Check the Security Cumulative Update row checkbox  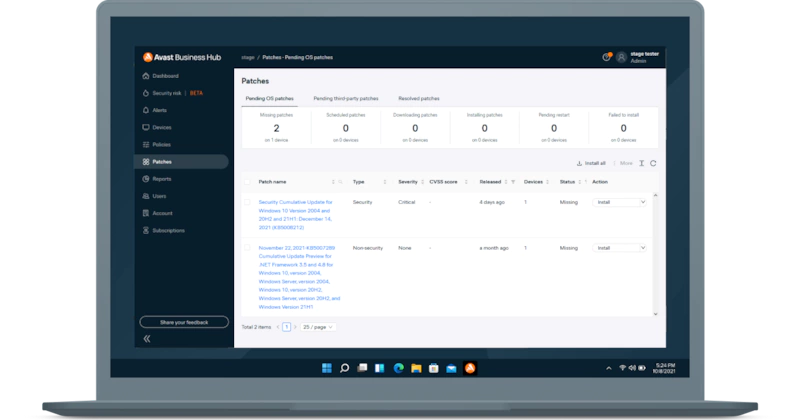click(x=247, y=202)
